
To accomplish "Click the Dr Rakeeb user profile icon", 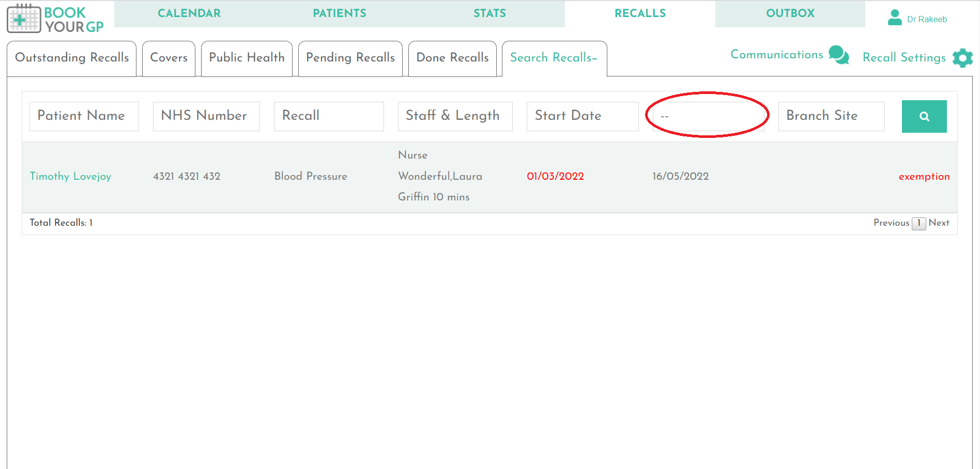I will coord(895,17).
